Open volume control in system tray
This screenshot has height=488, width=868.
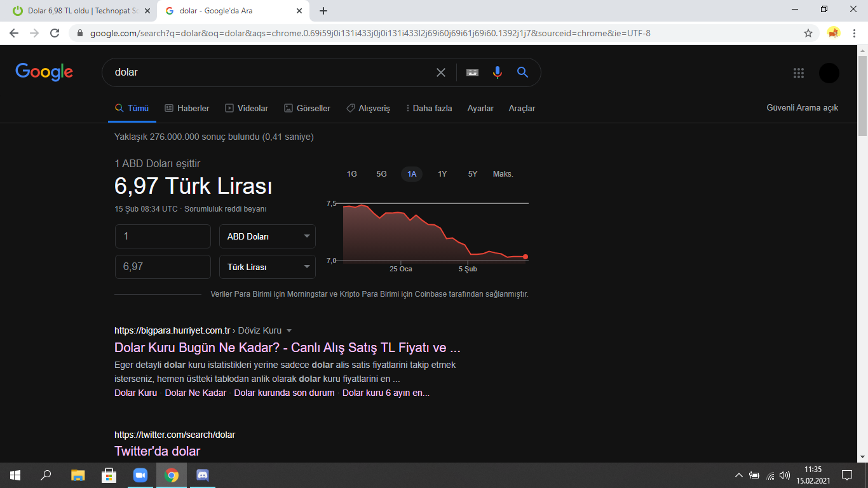tap(785, 475)
